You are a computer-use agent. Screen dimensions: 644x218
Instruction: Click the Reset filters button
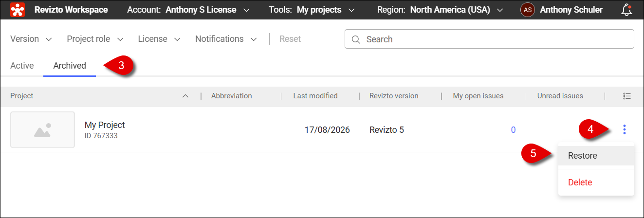pyautogui.click(x=290, y=39)
